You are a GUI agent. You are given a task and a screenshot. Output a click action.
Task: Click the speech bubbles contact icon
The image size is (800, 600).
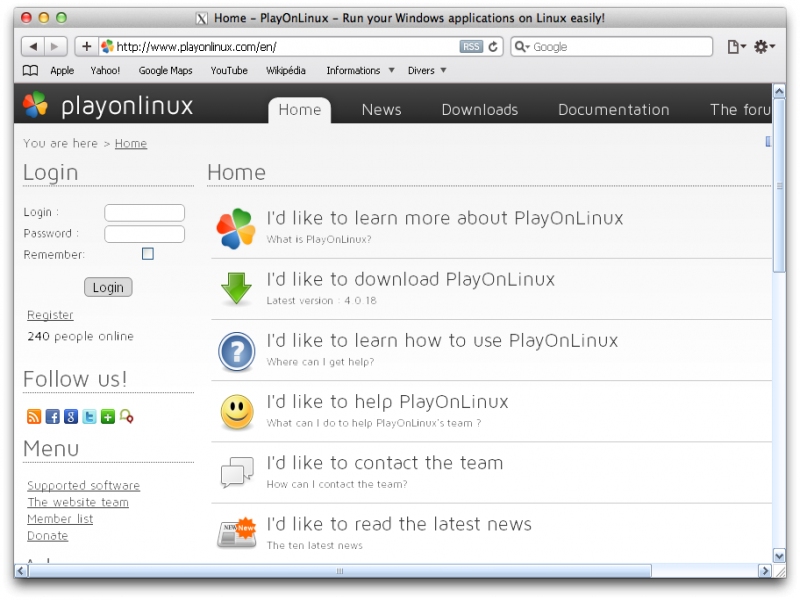tap(236, 472)
